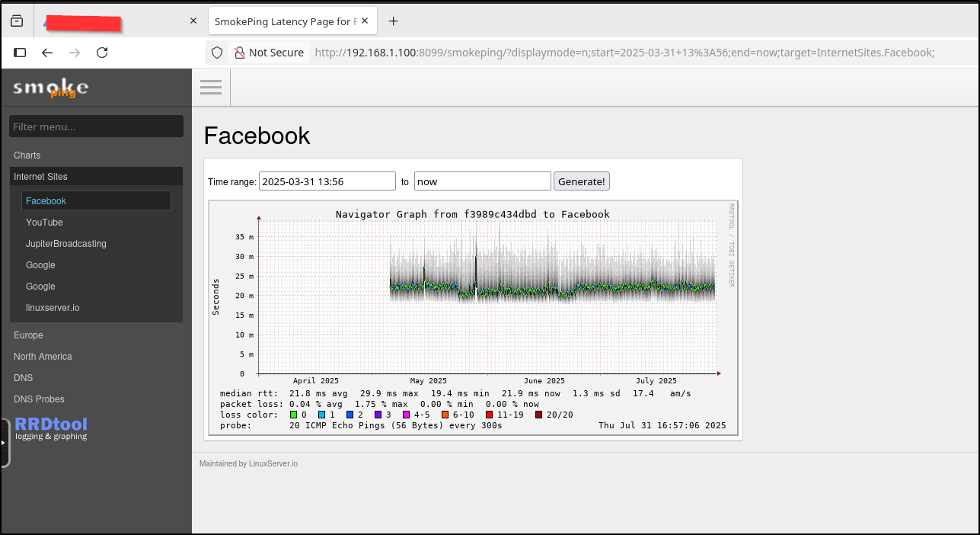Open the Charts menu item
This screenshot has width=980, height=535.
[27, 155]
